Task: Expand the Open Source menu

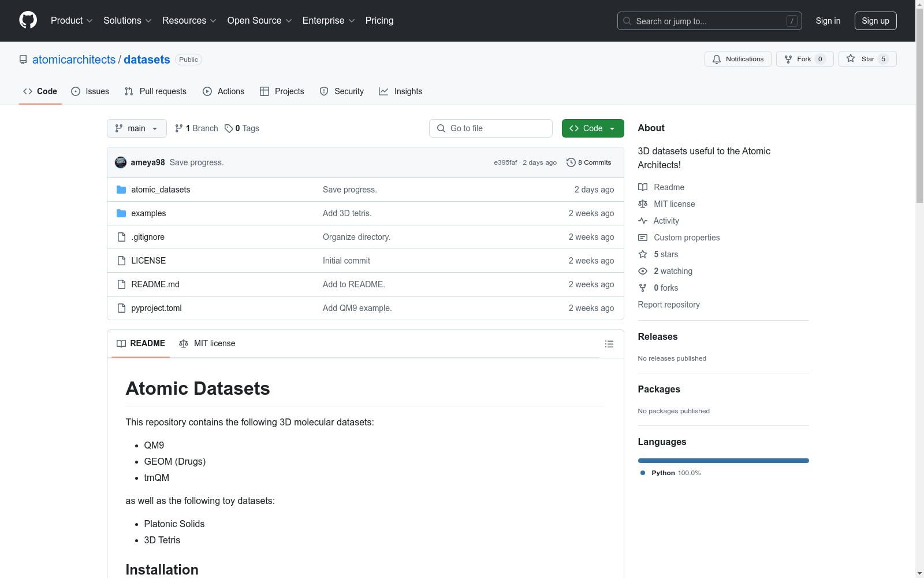Action: (260, 20)
